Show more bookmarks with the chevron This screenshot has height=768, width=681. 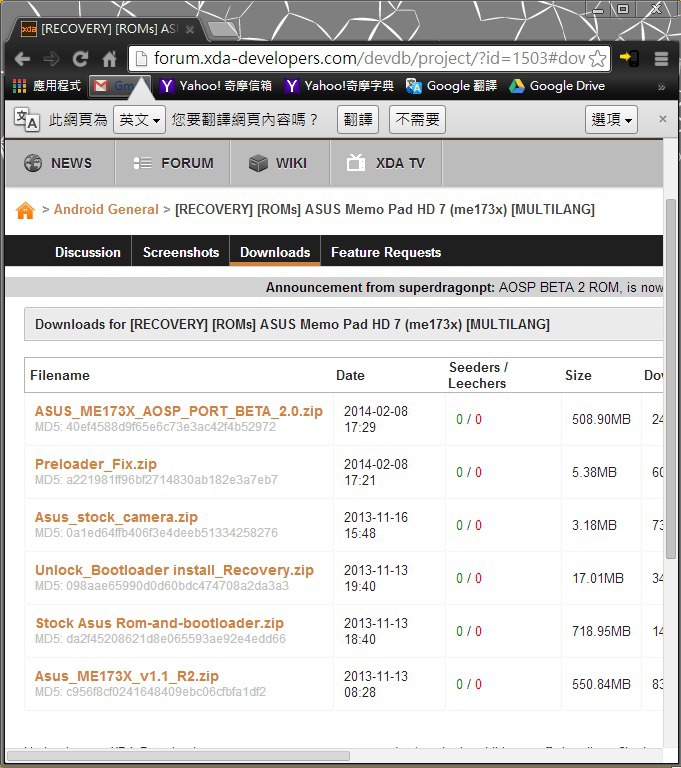(x=661, y=87)
